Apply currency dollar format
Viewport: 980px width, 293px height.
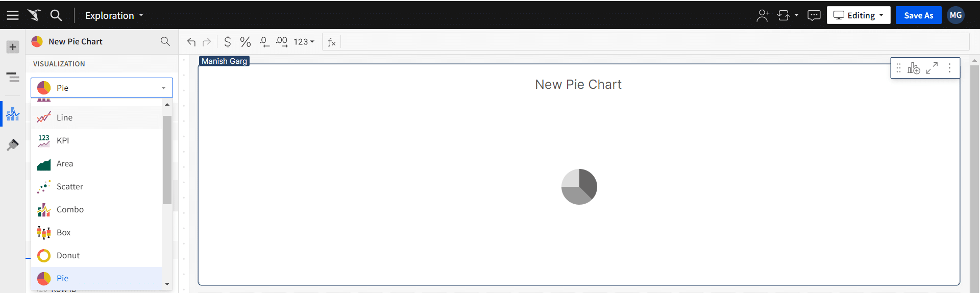228,42
